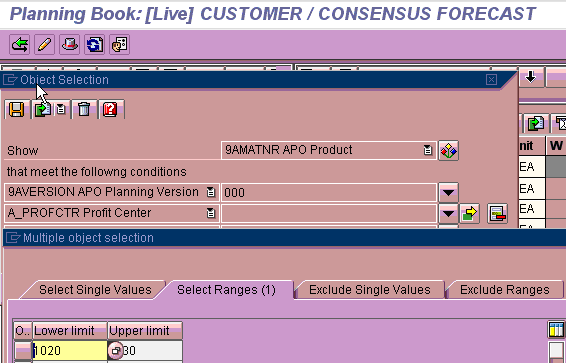Click the row selector button beside 1020
Screen dimensions: 566x363
pos(23,350)
